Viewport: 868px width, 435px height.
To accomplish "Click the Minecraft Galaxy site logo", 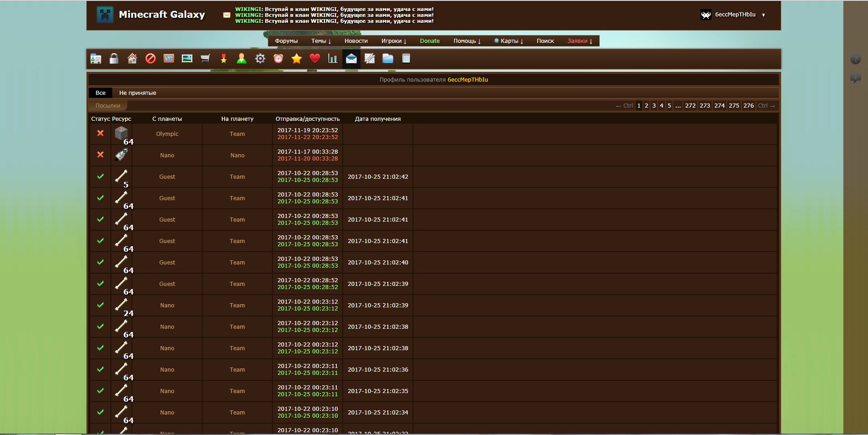I will 151,15.
